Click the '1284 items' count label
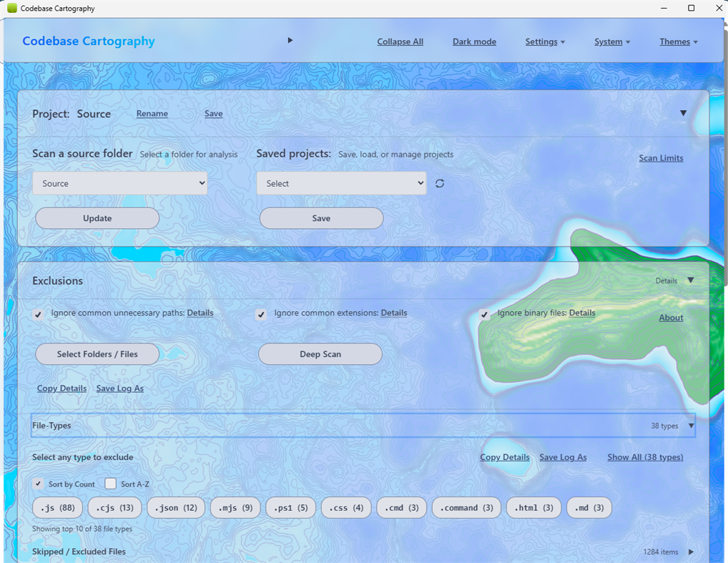This screenshot has height=563, width=728. tap(660, 552)
